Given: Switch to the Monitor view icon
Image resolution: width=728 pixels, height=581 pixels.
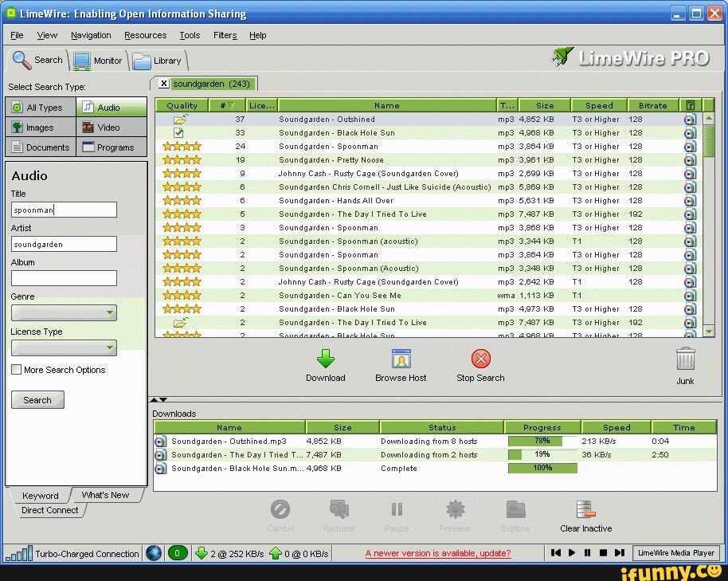Looking at the screenshot, I should coord(84,59).
